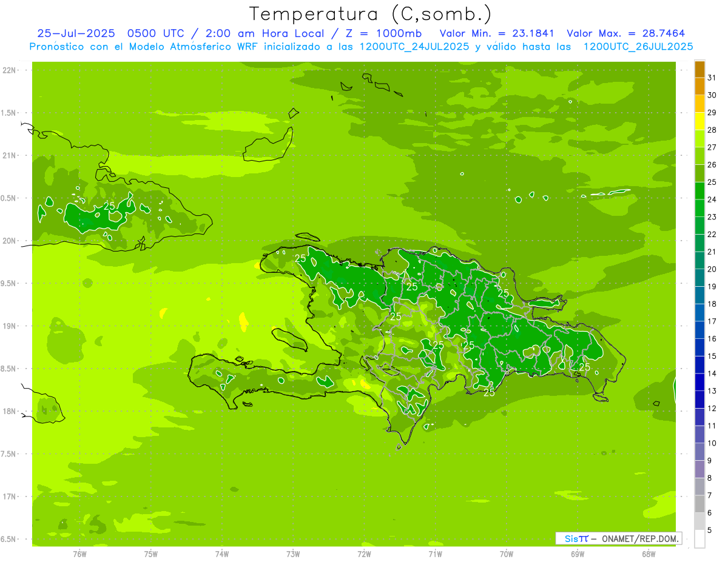This screenshot has width=728, height=562.
Task: Click the "73W" longitude label
Action: [x=293, y=554]
